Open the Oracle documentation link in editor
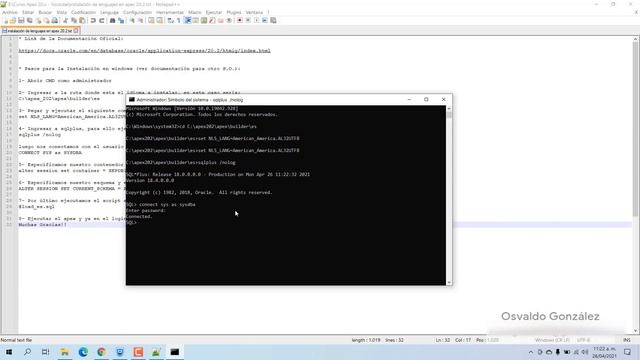The width and height of the screenshot is (640, 360). pos(144,51)
